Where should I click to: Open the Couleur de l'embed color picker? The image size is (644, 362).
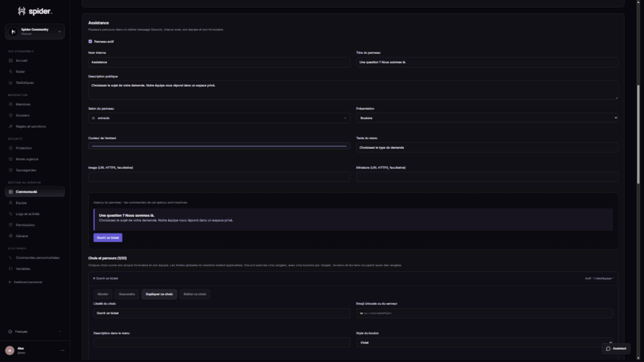tap(219, 146)
